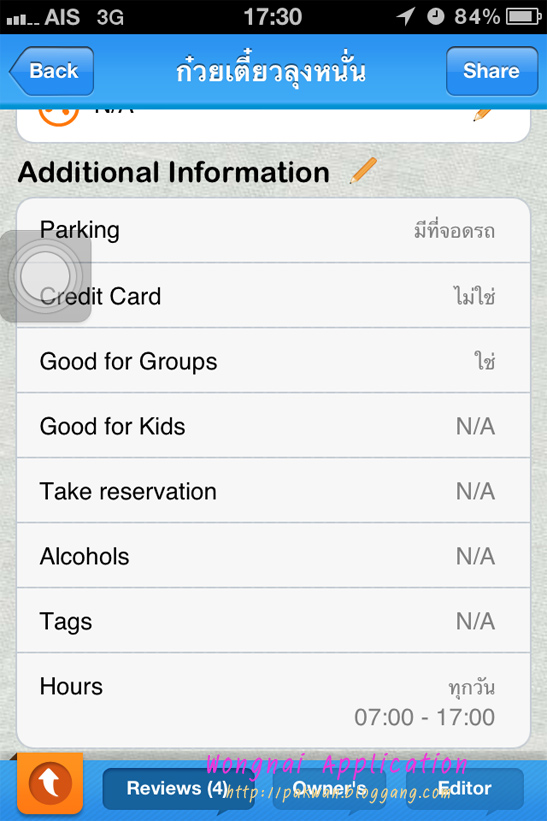The height and width of the screenshot is (821, 547).
Task: Tap the orange face rating icon
Action: click(59, 117)
